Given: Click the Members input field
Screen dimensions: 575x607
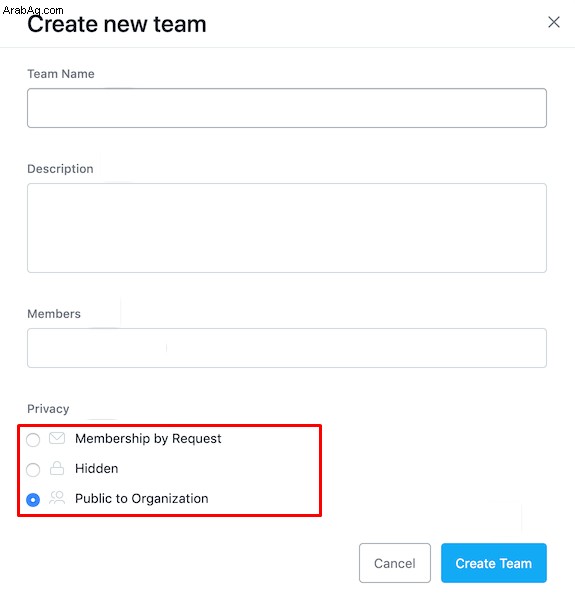Looking at the screenshot, I should [287, 348].
